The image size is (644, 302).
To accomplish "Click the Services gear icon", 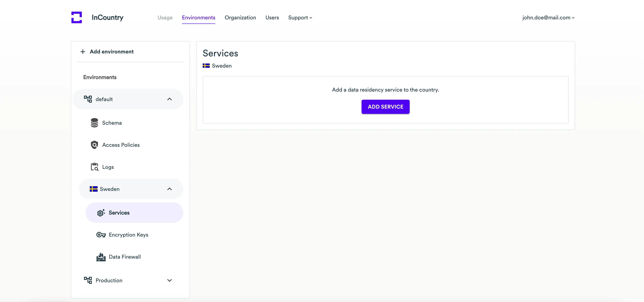I will coord(101,213).
